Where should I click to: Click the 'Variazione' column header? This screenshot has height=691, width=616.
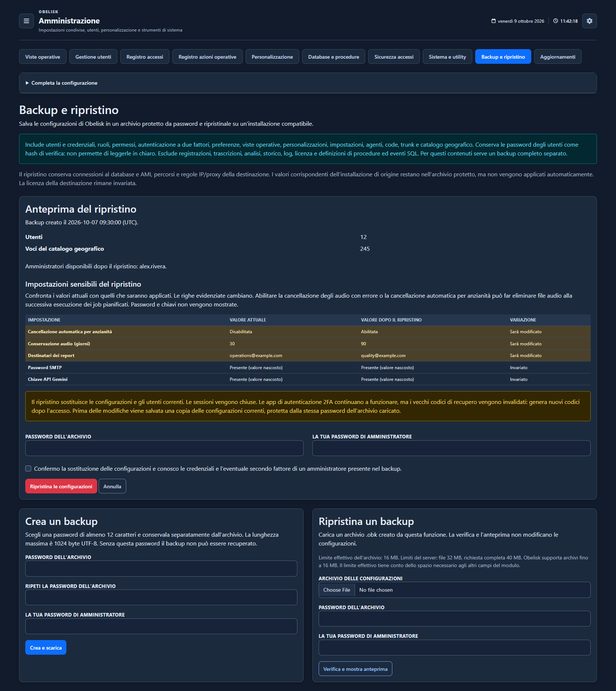tap(523, 320)
